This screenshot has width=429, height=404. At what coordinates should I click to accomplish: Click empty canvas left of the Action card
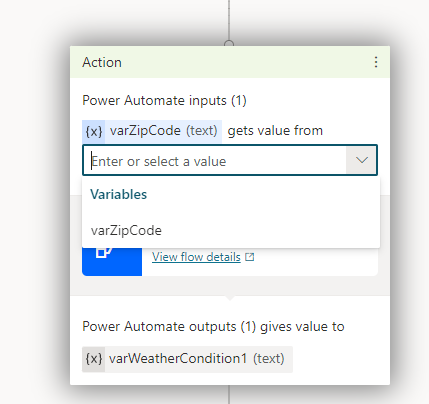[33, 200]
